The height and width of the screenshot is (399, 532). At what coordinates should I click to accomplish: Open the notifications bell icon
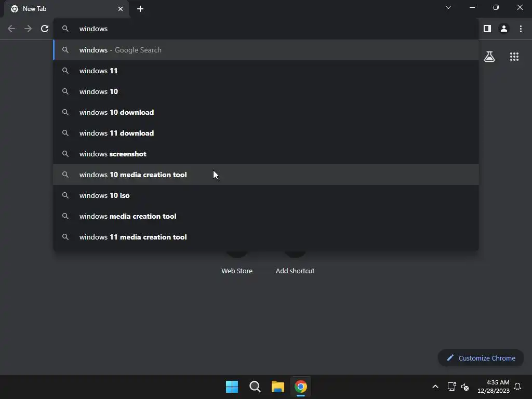click(517, 387)
